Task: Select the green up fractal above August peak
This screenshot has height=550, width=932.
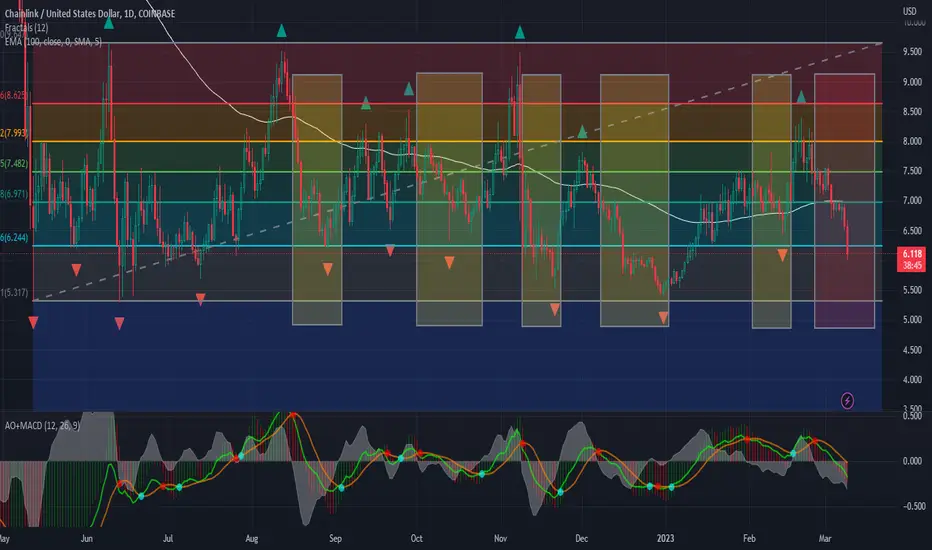Action: (x=281, y=30)
